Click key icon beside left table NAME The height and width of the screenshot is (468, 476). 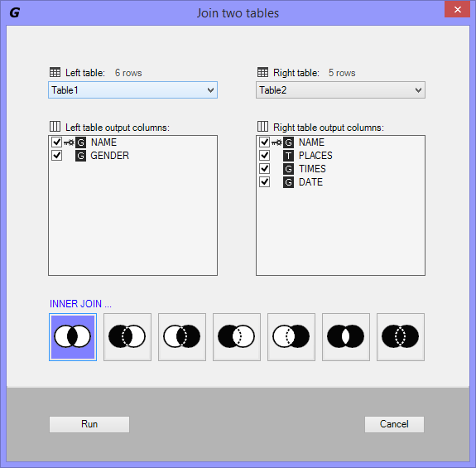point(69,142)
